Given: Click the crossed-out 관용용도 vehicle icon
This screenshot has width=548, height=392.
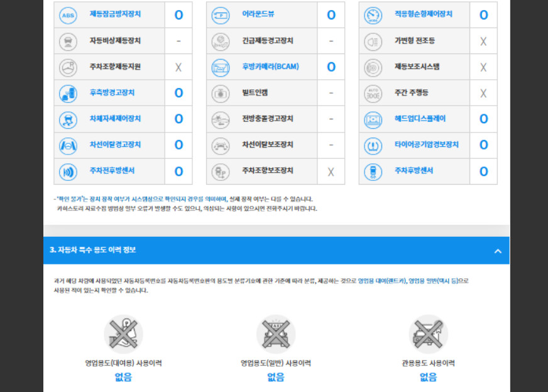Looking at the screenshot, I should coord(428,334).
